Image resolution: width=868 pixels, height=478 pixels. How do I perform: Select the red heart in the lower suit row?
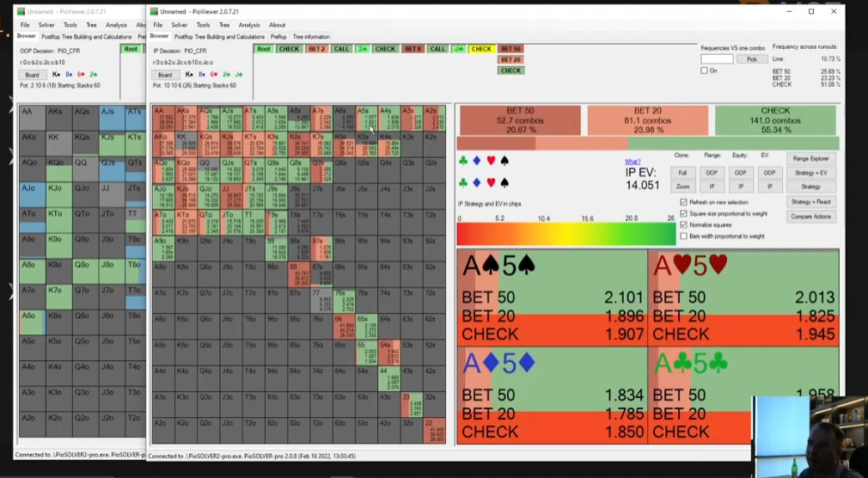491,182
